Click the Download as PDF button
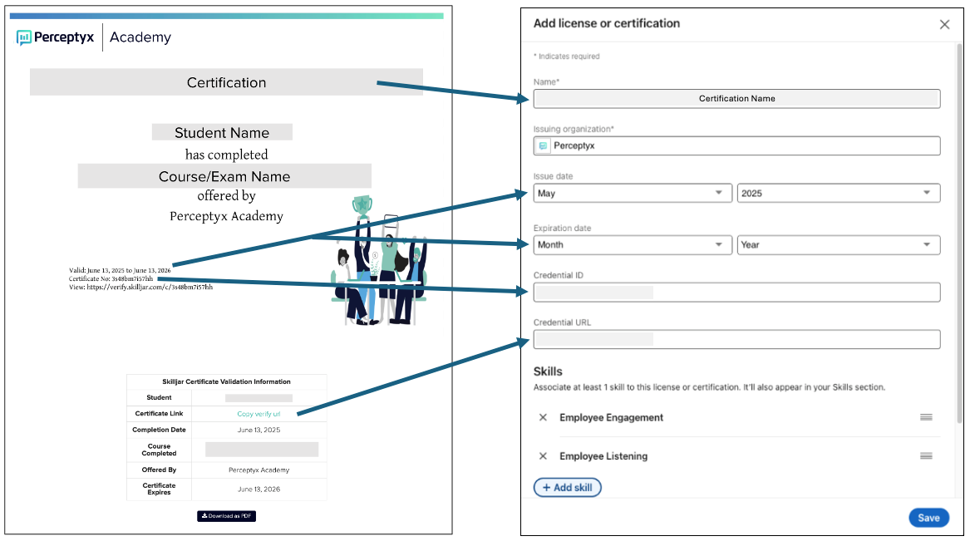The image size is (980, 546). [x=226, y=516]
